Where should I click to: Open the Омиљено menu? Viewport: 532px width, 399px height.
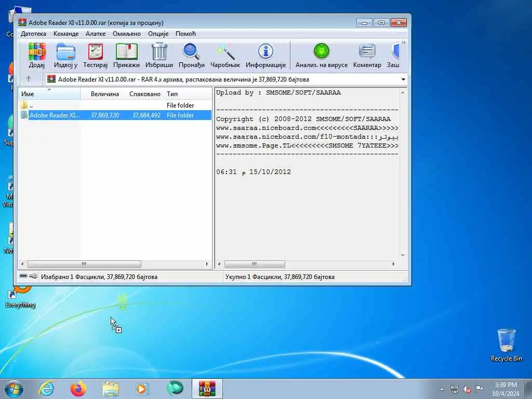pos(127,34)
